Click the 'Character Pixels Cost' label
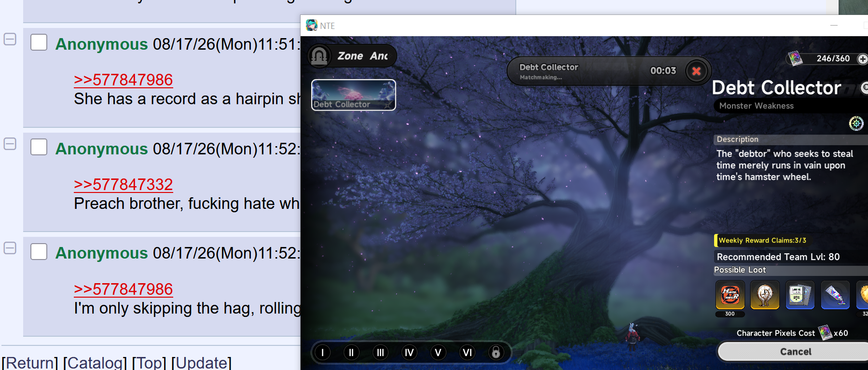Viewport: 868px width, 370px height. [x=775, y=333]
